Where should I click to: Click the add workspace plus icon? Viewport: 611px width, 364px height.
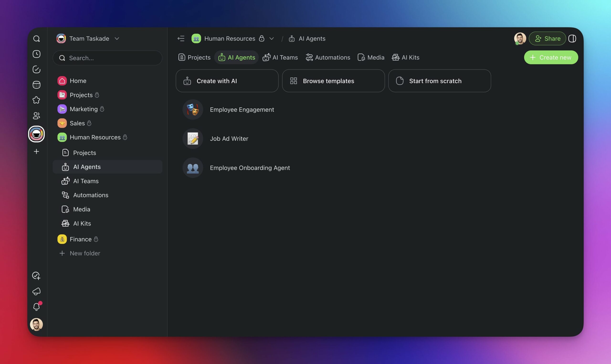point(36,152)
